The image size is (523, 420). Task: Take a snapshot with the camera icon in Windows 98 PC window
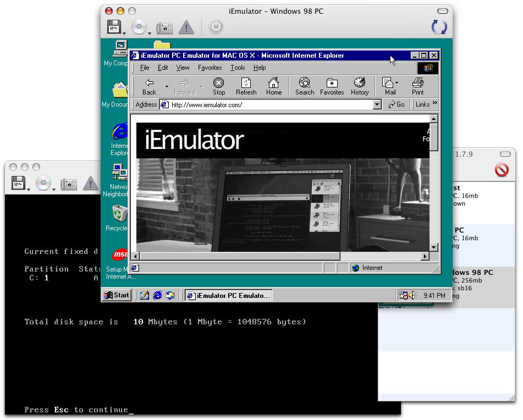164,28
